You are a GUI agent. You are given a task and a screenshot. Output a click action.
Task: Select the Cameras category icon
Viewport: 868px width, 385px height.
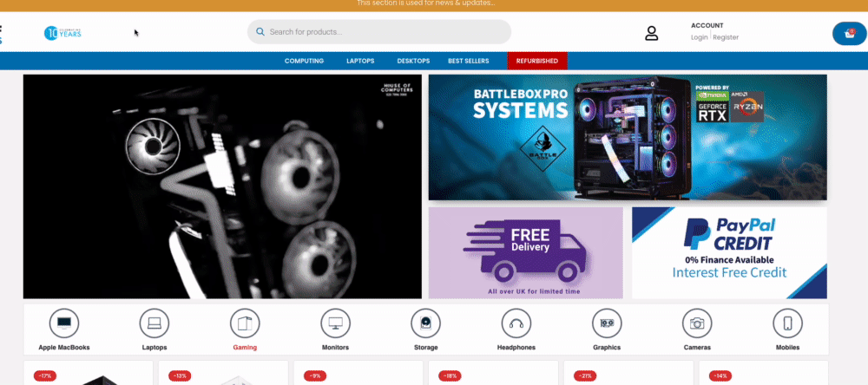pos(697,323)
